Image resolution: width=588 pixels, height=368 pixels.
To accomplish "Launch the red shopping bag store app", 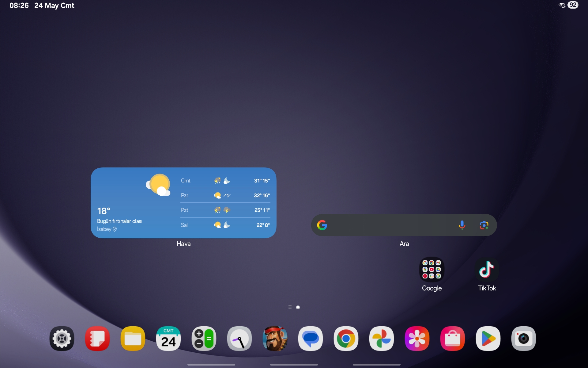I will pyautogui.click(x=453, y=339).
